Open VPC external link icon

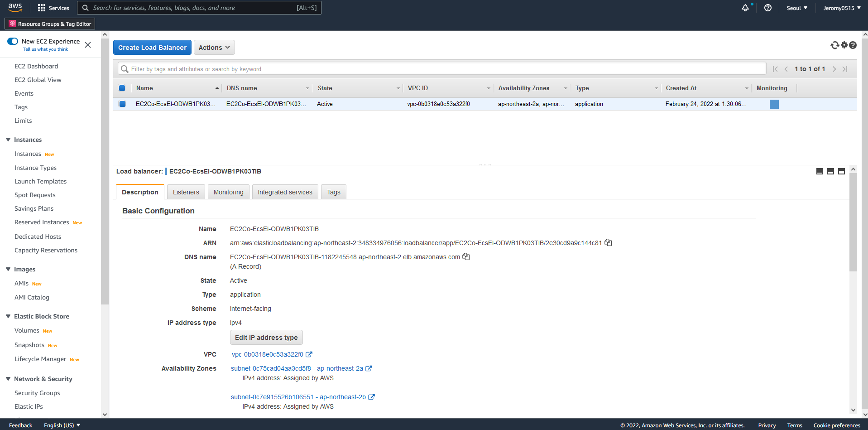click(x=309, y=354)
